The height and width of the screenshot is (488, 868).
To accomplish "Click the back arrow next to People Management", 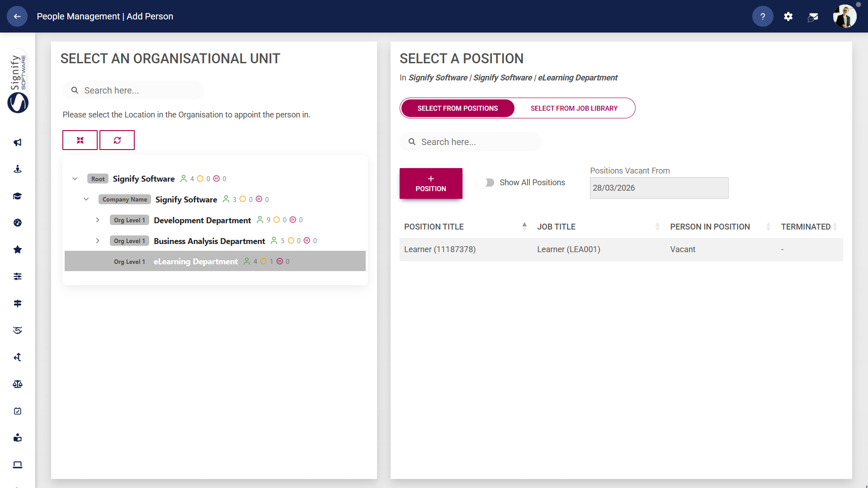I will pyautogui.click(x=17, y=16).
